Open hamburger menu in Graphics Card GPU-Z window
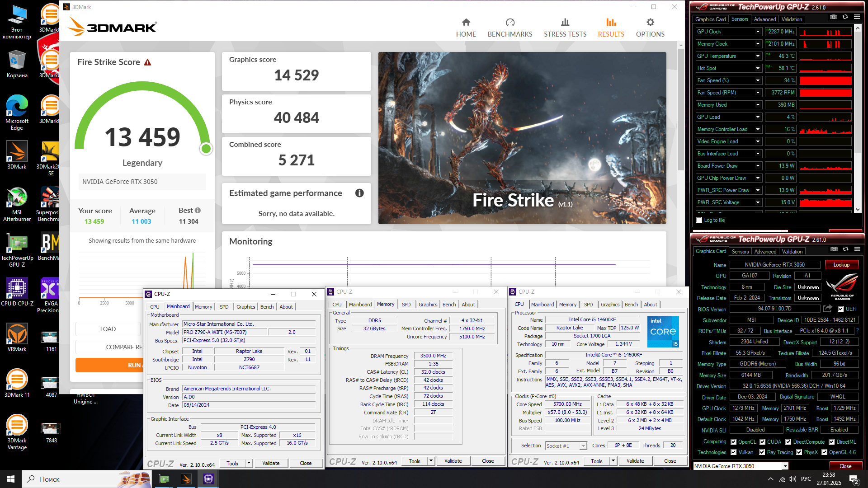The image size is (868, 488). 857,249
